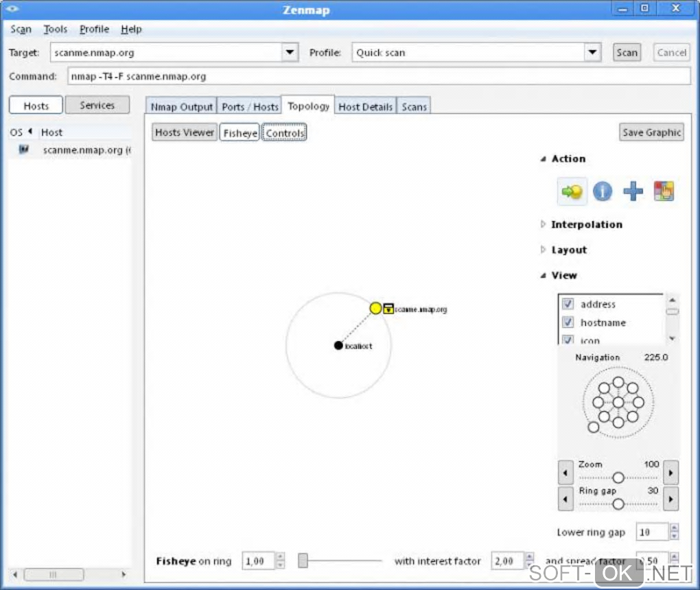Click the Lower ring gap value field
The image size is (700, 590).
653,532
